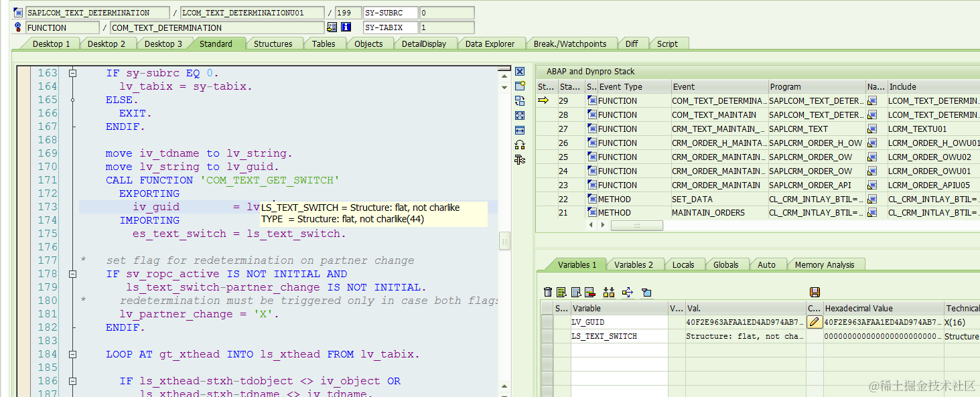Click the blue arrow branch icon in Variables toolbar
Image resolution: width=980 pixels, height=397 pixels.
[628, 292]
